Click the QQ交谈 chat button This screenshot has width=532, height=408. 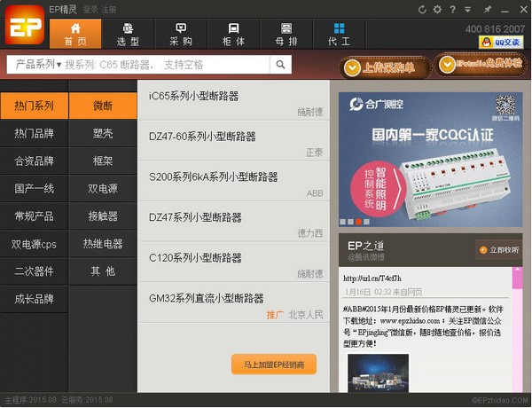500,42
